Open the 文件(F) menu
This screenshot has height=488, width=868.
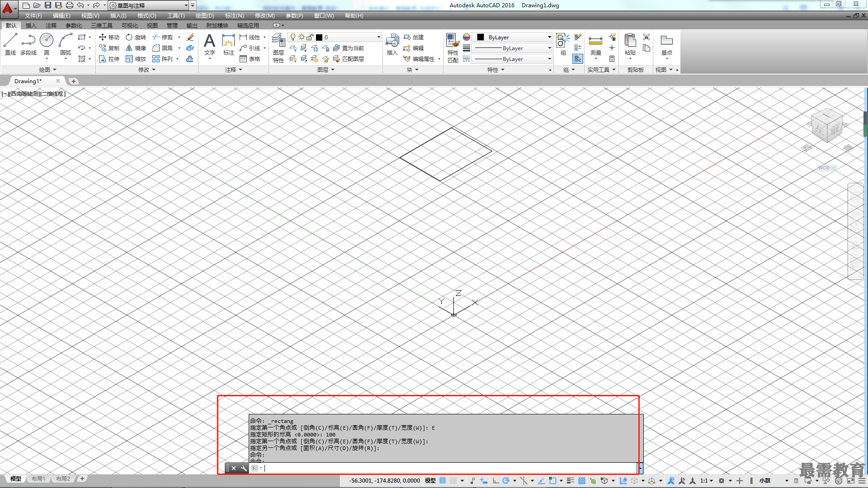(33, 15)
